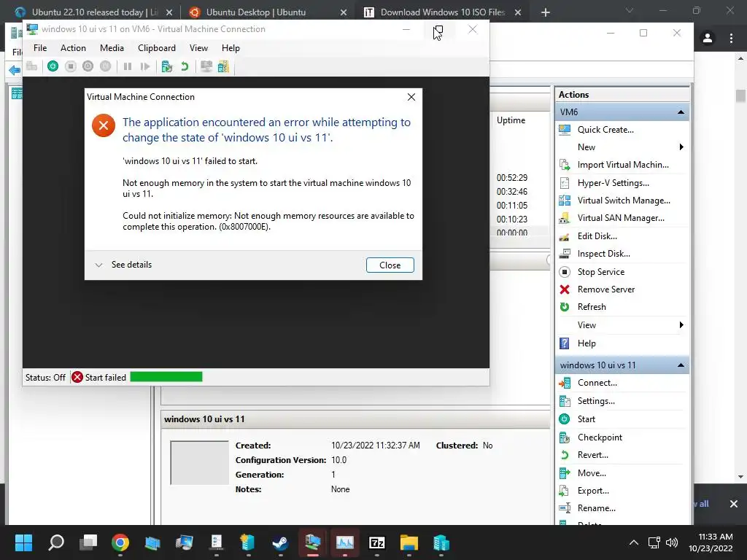Click the Pause icon in VM toolbar

(x=127, y=66)
